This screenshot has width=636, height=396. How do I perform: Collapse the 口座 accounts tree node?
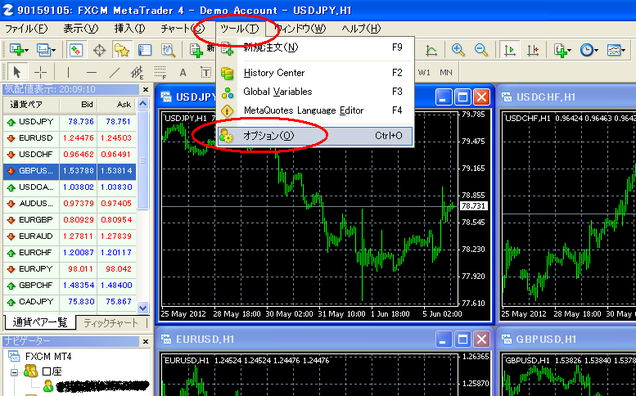point(14,372)
